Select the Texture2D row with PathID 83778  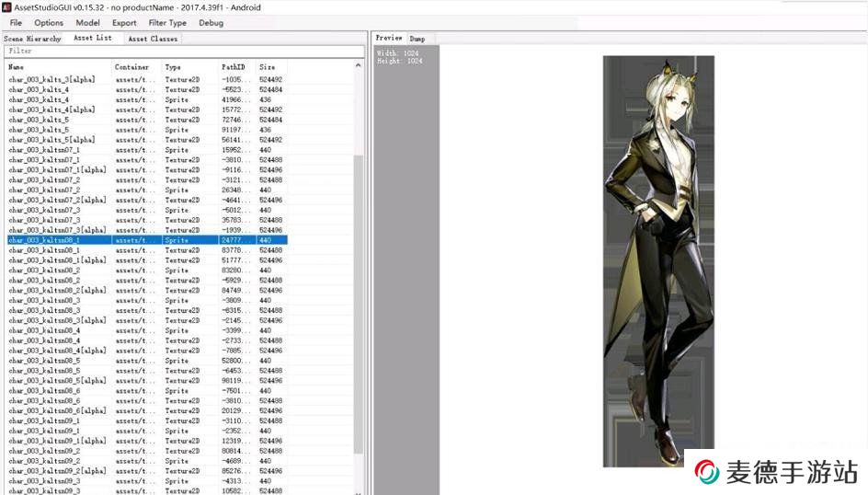(147, 250)
